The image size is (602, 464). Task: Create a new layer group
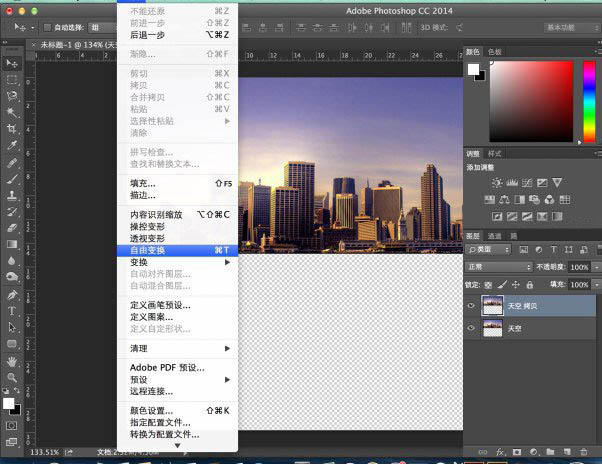[x=550, y=452]
